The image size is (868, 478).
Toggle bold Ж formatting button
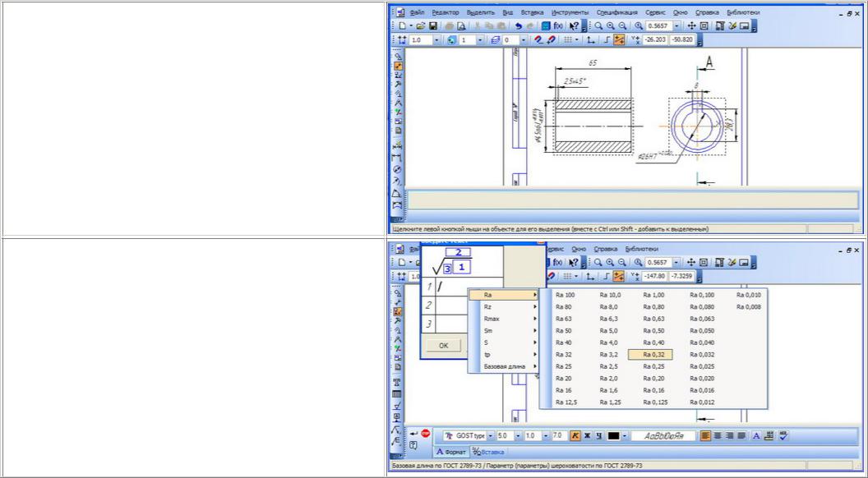pyautogui.click(x=588, y=436)
